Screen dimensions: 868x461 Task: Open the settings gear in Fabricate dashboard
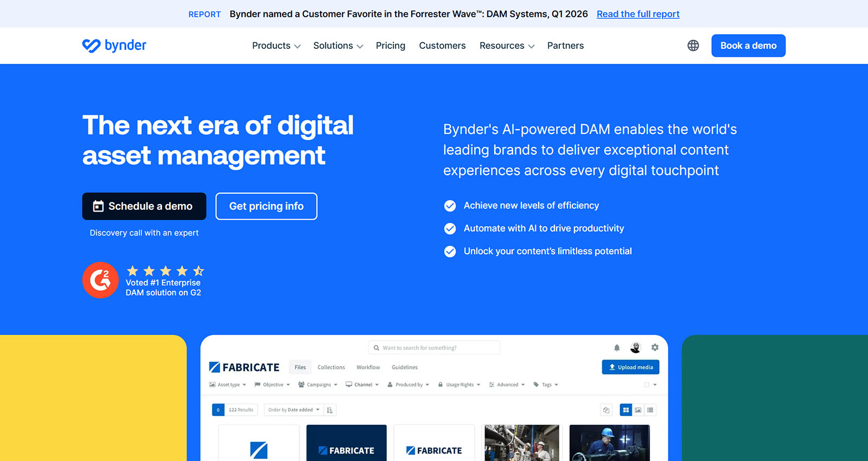[x=655, y=347]
